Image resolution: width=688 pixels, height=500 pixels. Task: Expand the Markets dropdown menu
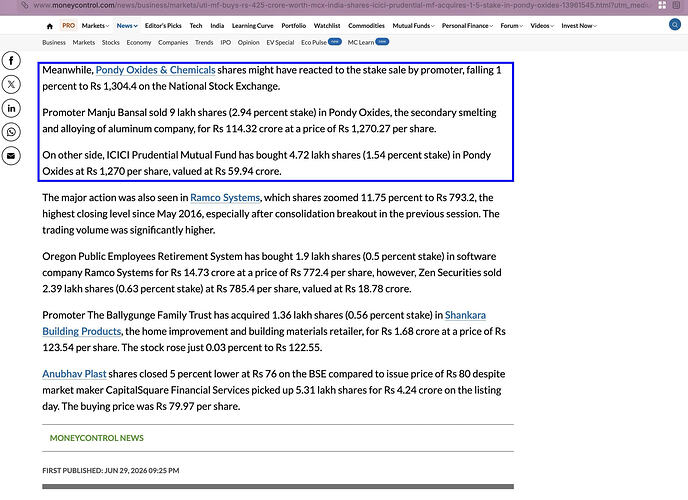(x=95, y=26)
